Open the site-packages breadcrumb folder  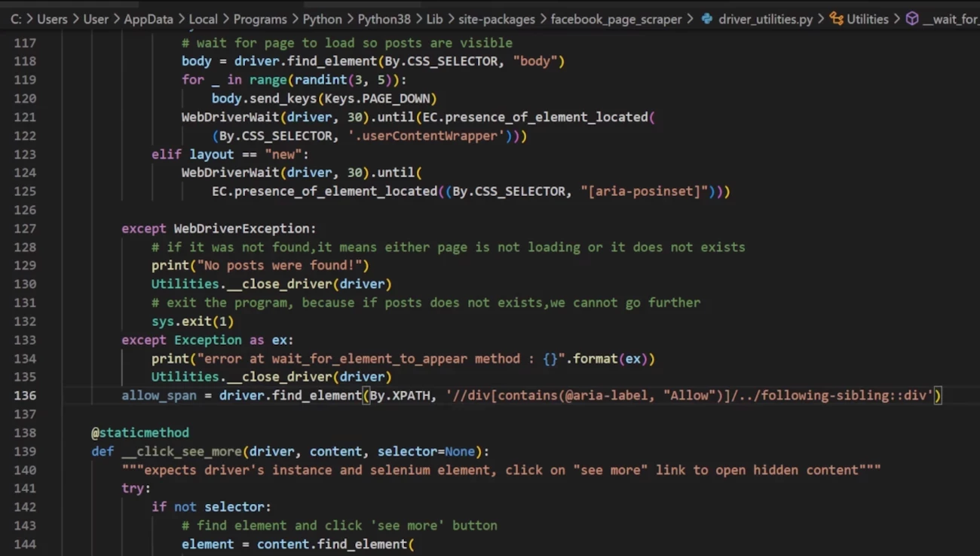click(497, 19)
